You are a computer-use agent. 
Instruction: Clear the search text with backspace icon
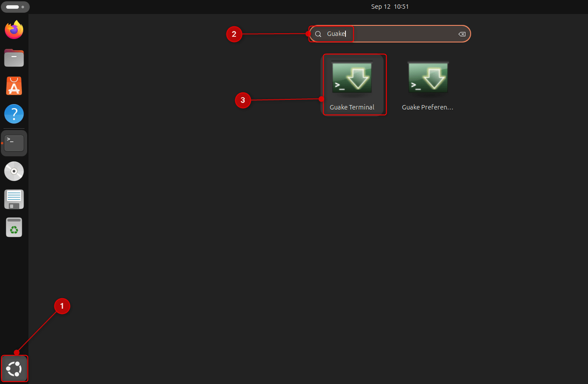461,34
